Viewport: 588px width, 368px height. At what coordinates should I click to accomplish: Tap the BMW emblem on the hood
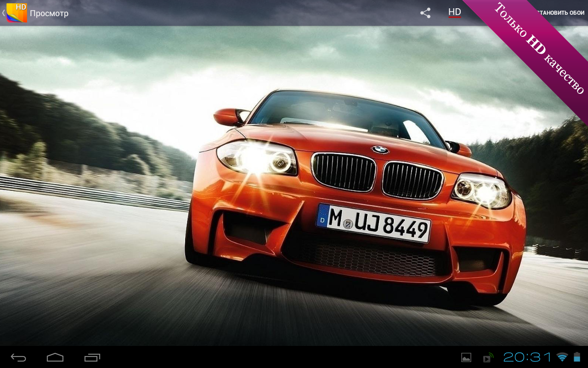pos(380,149)
